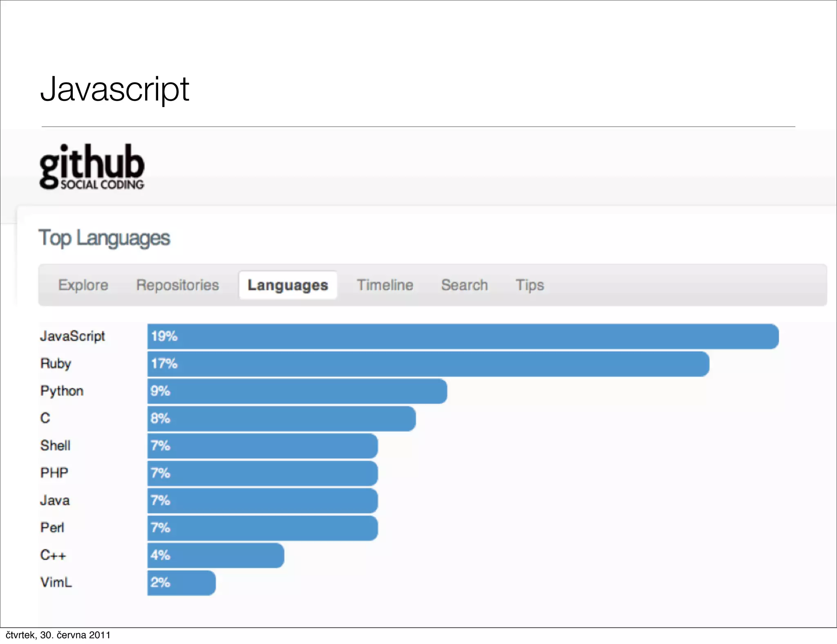The width and height of the screenshot is (837, 644).
Task: Click the date text čtvrtek, 30. června 2011
Action: pos(58,635)
